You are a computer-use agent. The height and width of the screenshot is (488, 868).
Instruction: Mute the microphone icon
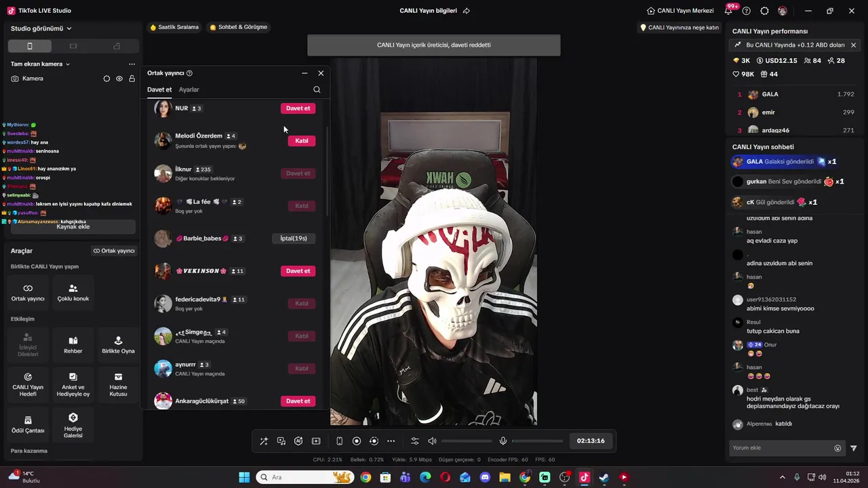[x=503, y=441]
